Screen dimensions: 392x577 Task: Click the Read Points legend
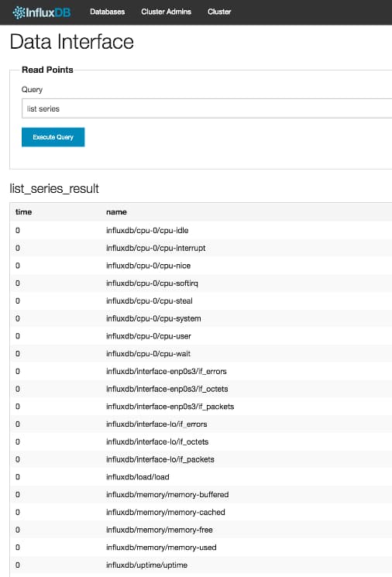[x=47, y=70]
